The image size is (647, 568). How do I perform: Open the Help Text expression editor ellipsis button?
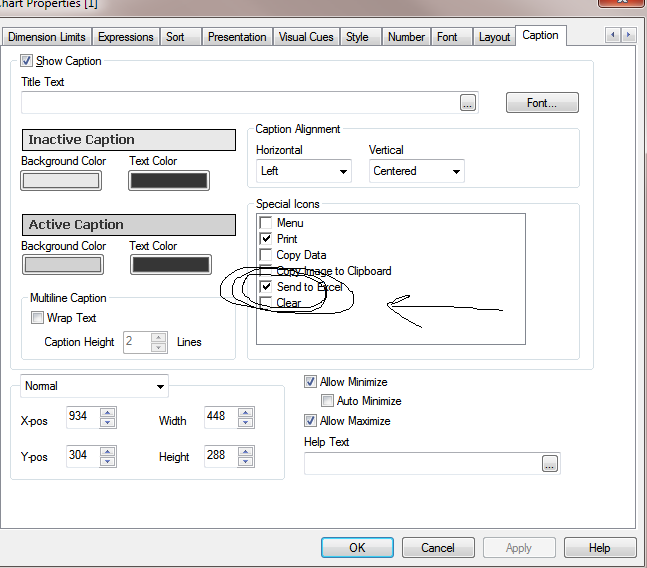[550, 463]
